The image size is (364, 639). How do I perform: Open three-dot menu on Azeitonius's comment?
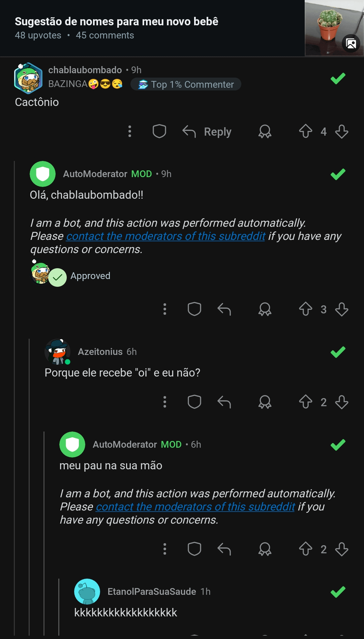[165, 402]
